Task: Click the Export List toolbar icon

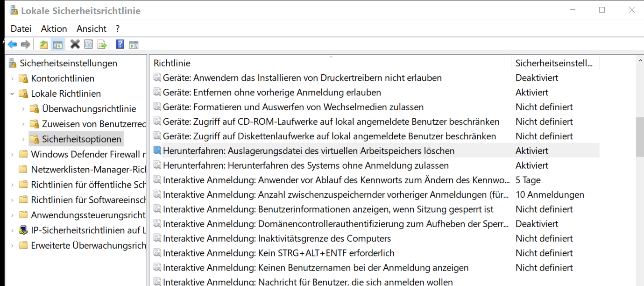Action: click(x=102, y=44)
